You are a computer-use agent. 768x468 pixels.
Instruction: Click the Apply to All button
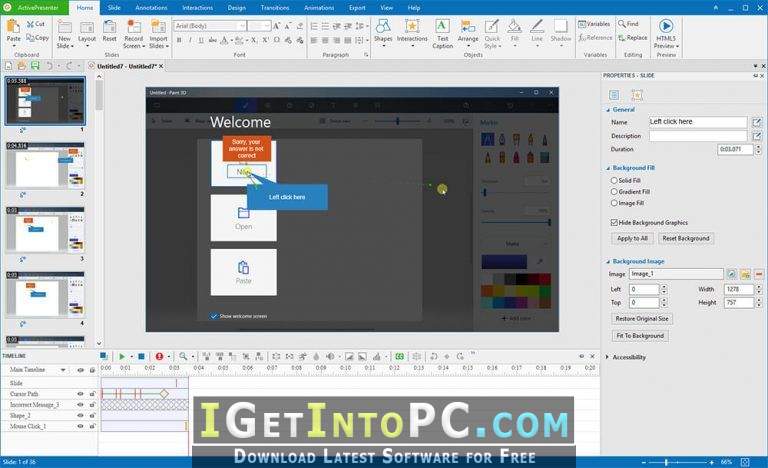click(x=632, y=239)
